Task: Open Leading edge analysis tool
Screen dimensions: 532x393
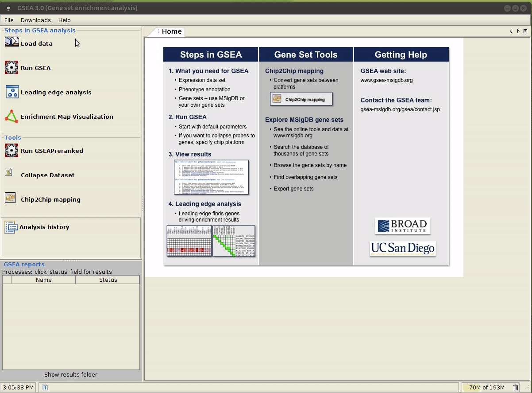Action: (x=56, y=93)
